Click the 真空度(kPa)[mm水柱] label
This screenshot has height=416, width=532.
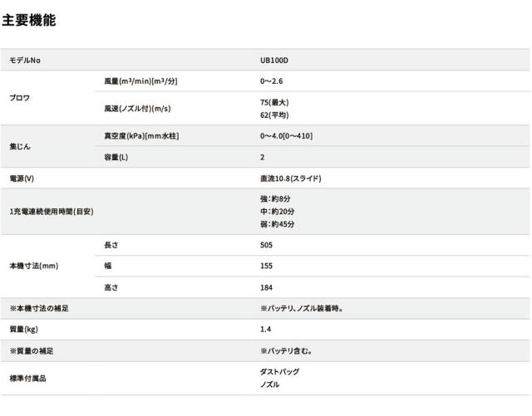point(141,136)
